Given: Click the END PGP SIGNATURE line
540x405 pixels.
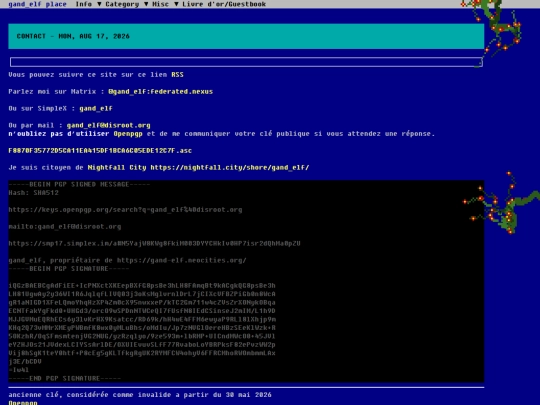Looking at the screenshot, I should click(x=65, y=378).
